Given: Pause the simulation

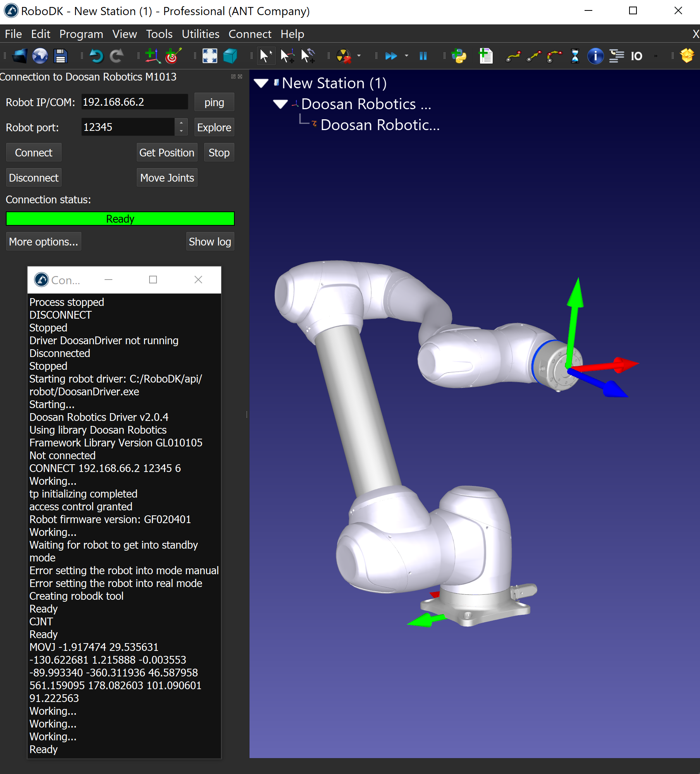Looking at the screenshot, I should (x=423, y=57).
